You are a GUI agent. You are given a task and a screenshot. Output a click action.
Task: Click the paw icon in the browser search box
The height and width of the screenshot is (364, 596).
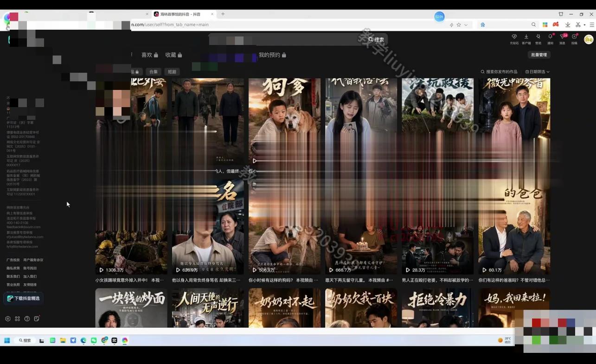click(x=482, y=25)
